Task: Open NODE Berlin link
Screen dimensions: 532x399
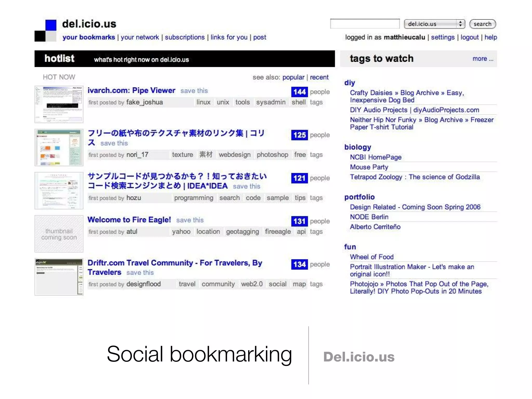Action: tap(369, 217)
